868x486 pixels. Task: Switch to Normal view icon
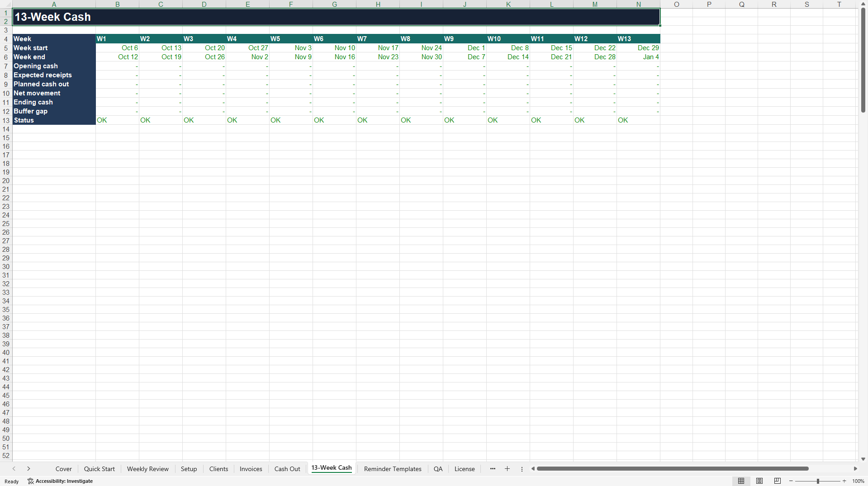(x=741, y=481)
